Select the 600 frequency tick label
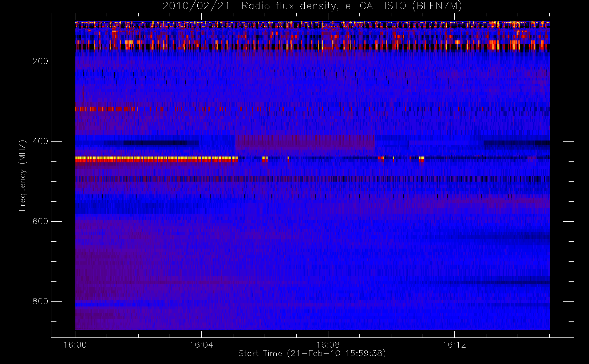The image size is (589, 364). click(x=40, y=221)
